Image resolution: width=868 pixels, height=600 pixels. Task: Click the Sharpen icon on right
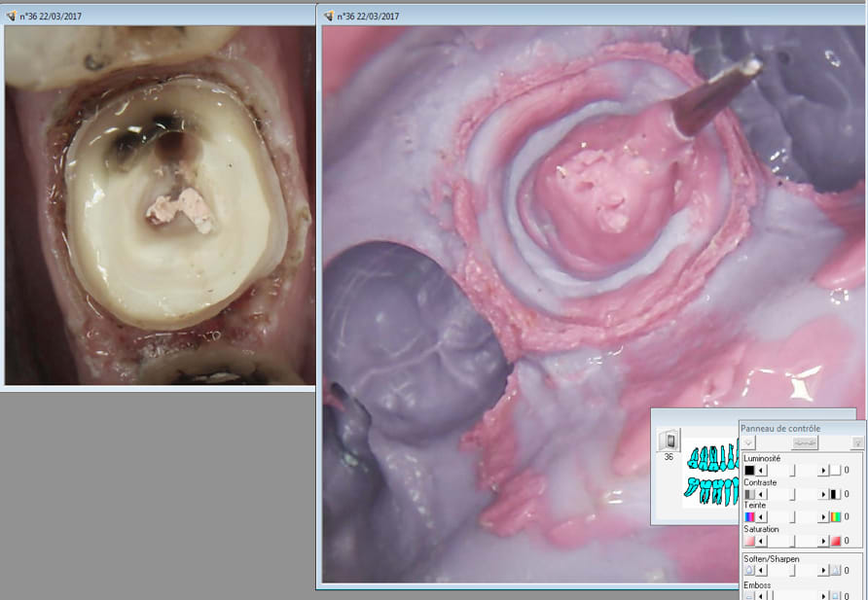[x=834, y=570]
